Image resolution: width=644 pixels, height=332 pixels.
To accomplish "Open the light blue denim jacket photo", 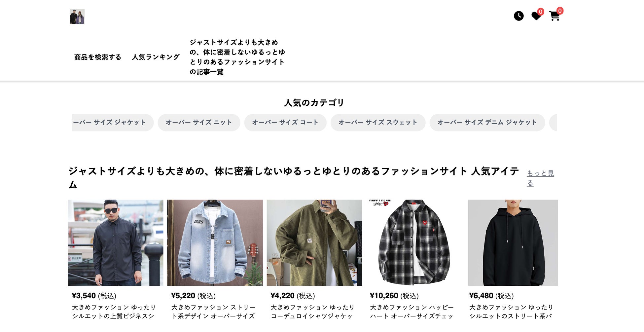I will (215, 242).
